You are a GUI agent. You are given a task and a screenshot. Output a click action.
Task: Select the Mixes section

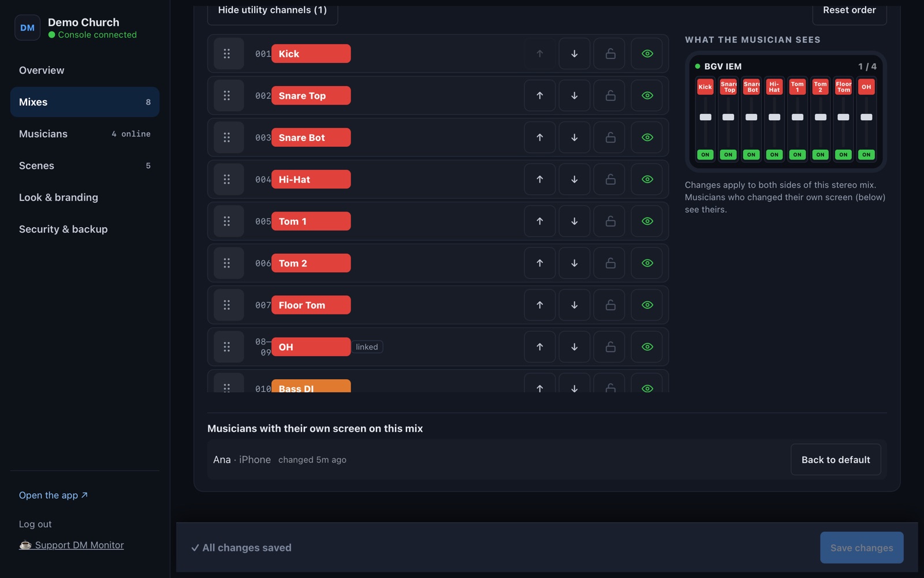click(85, 102)
